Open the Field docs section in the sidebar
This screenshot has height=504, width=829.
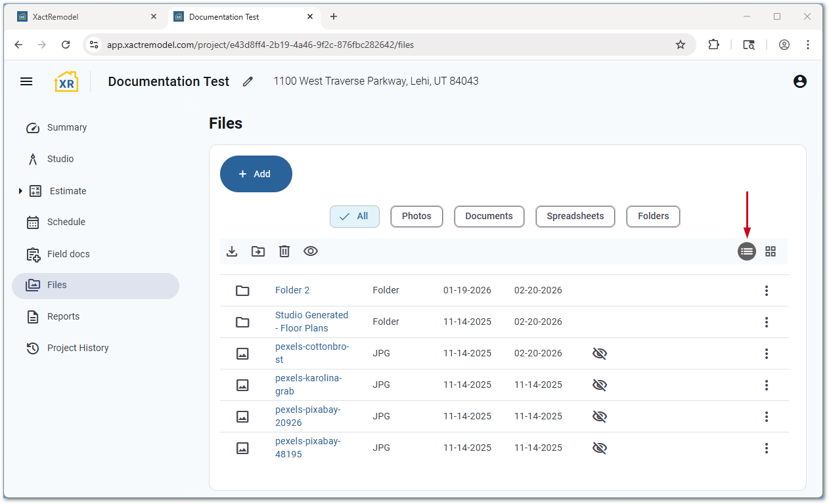click(x=70, y=253)
